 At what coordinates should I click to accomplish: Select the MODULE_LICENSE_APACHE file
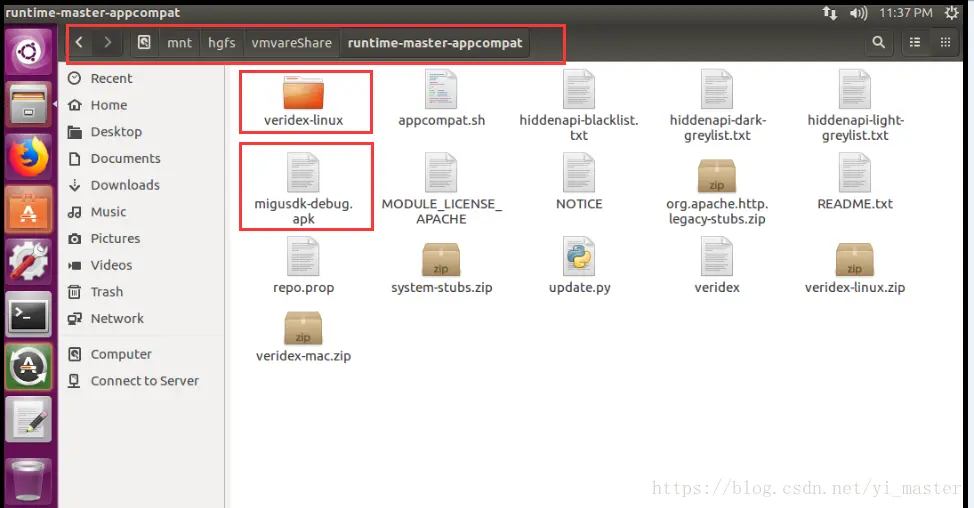pyautogui.click(x=442, y=189)
